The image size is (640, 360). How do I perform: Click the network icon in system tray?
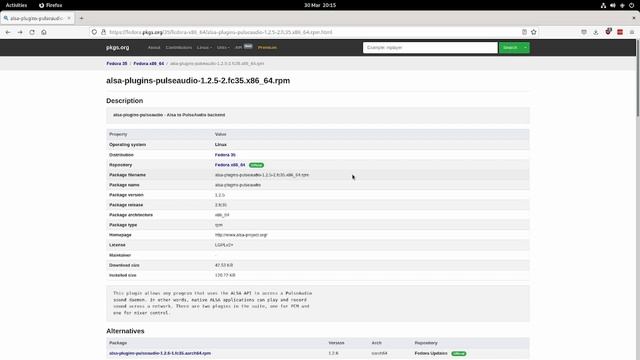point(603,5)
